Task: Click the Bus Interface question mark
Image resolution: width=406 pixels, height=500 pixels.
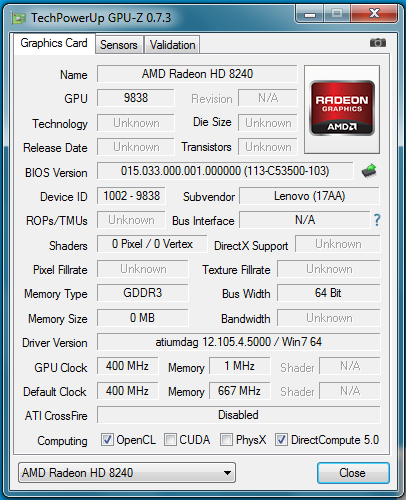Action: click(377, 220)
